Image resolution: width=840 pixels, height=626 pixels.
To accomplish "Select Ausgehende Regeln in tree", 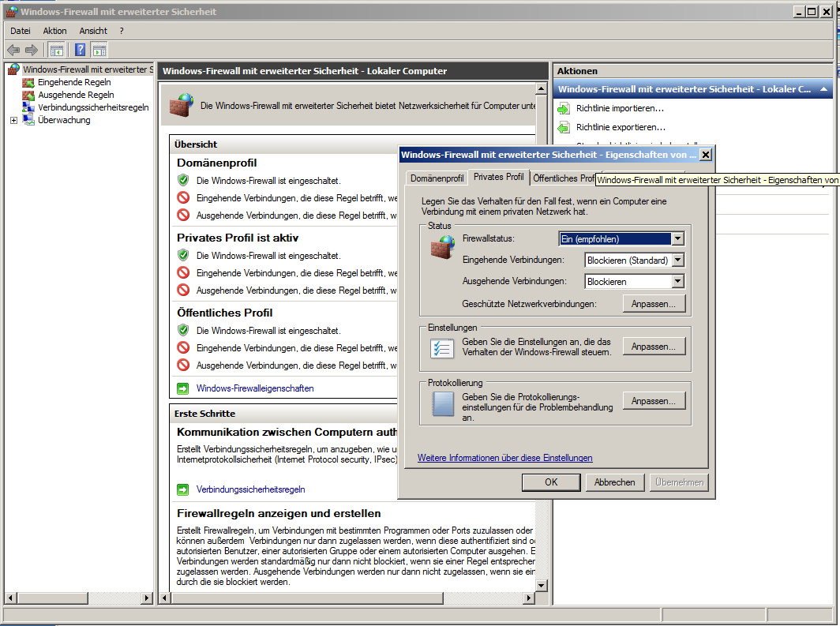I will point(76,96).
